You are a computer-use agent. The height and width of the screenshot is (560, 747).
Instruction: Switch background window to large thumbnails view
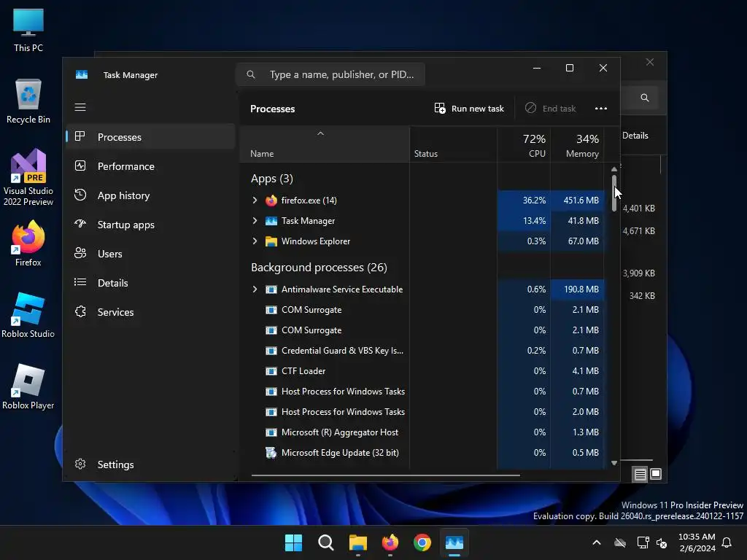coord(656,474)
